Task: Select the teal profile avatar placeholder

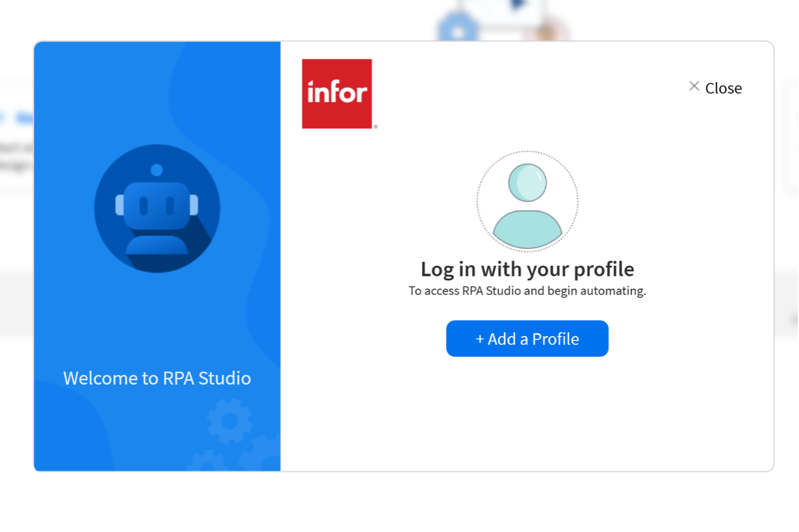Action: click(x=527, y=201)
